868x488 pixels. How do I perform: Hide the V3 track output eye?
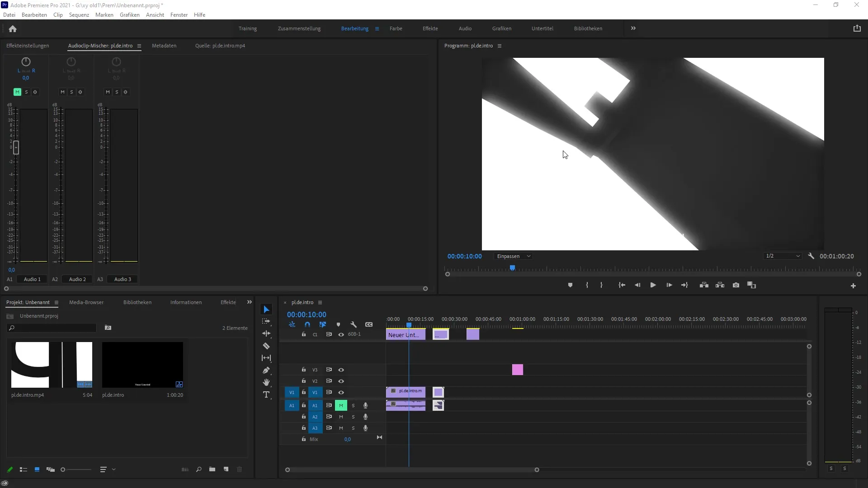[x=341, y=370]
